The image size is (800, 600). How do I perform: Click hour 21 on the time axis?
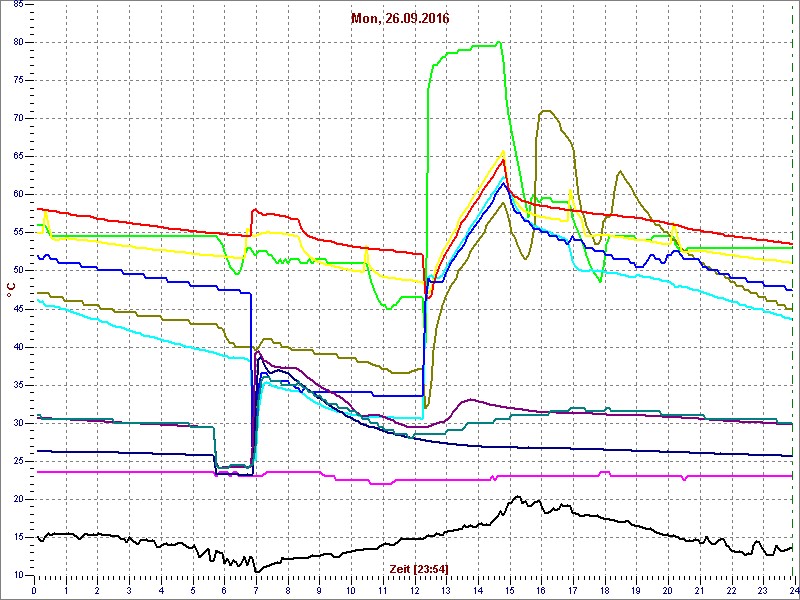coord(700,590)
